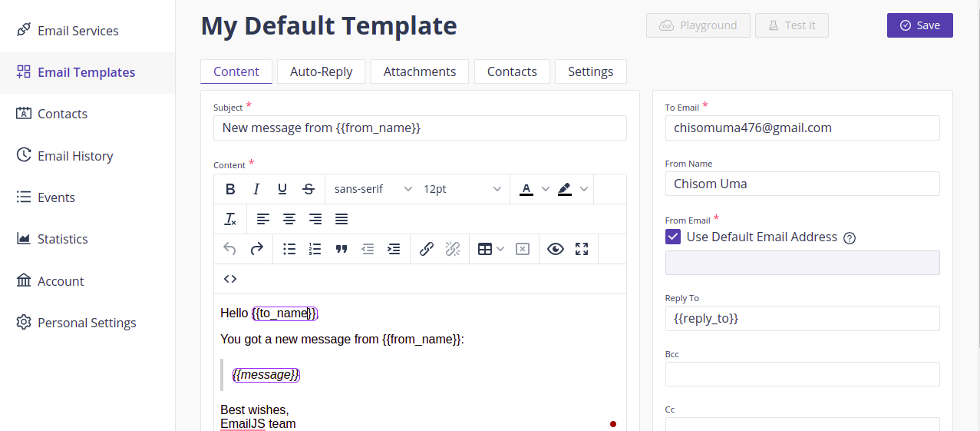Switch to the Auto-Reply tab
This screenshot has height=431, width=980.
(322, 71)
